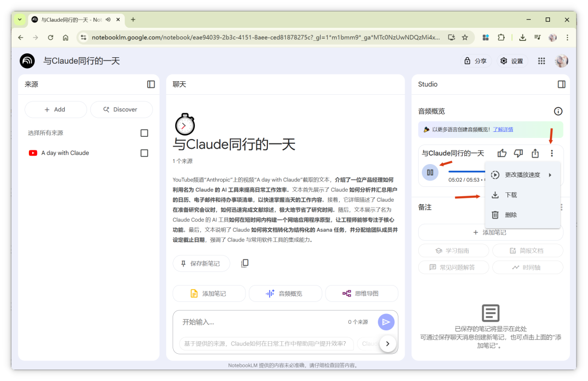View site information icon in the address bar

pyautogui.click(x=84, y=37)
